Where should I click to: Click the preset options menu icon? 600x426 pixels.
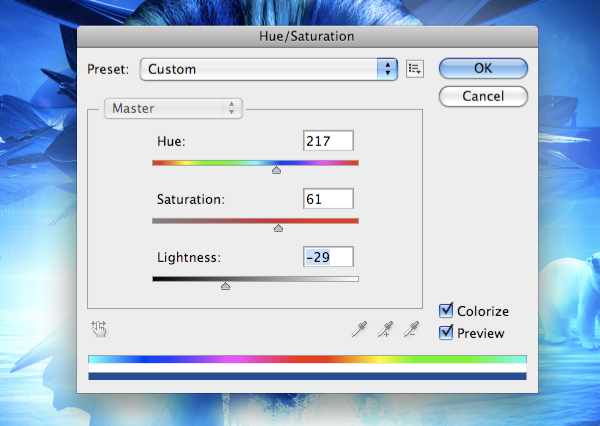pyautogui.click(x=415, y=69)
